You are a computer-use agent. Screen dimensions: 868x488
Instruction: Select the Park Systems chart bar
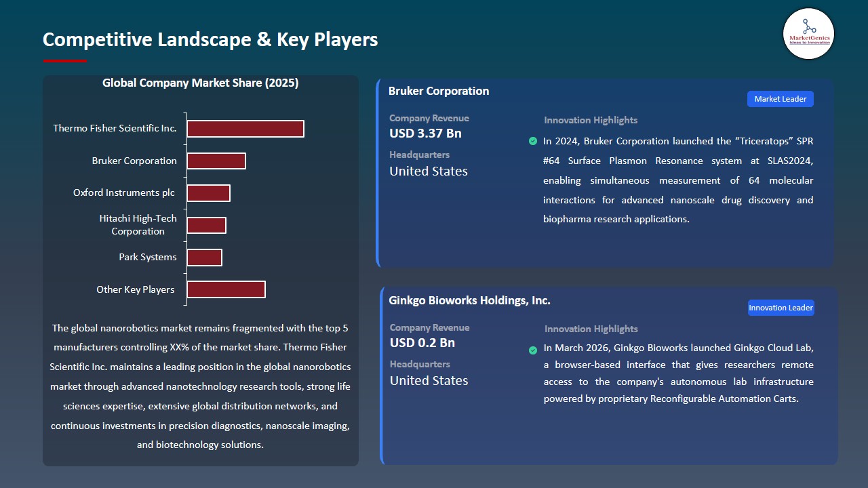pos(204,258)
